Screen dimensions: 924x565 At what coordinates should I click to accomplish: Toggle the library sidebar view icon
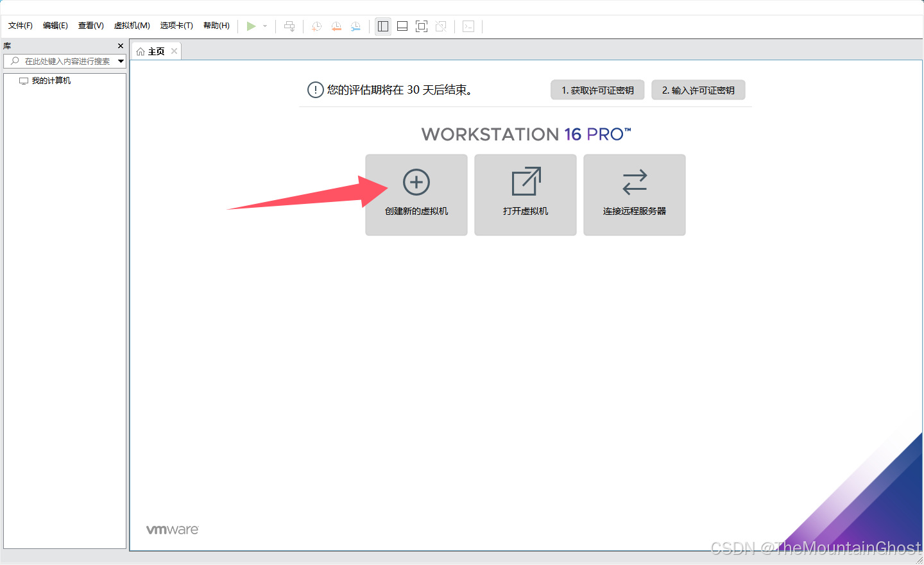[x=383, y=26]
